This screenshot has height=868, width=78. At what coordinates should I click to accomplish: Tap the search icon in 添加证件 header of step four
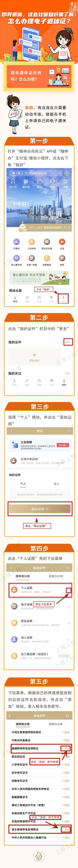[67, 568]
